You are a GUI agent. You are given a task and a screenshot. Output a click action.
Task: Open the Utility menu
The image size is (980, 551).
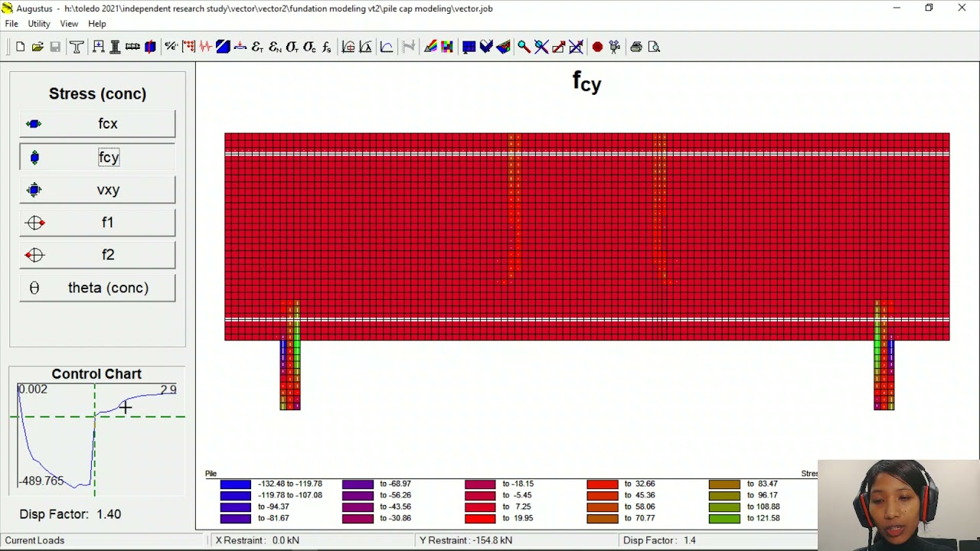pos(39,24)
